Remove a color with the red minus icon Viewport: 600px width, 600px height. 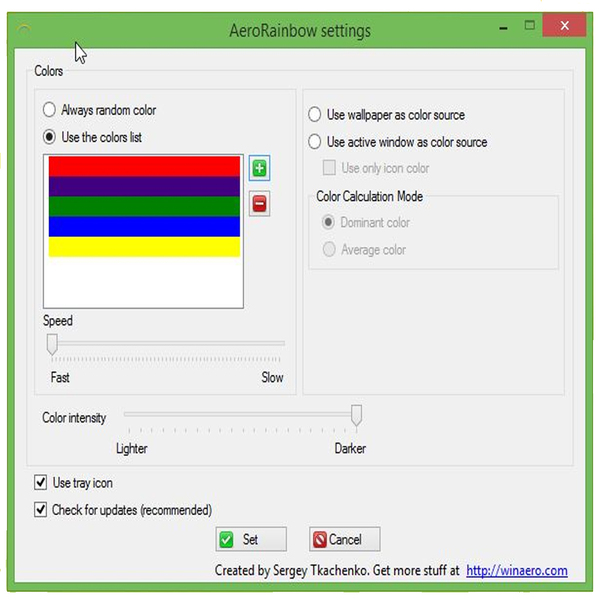coord(259,203)
